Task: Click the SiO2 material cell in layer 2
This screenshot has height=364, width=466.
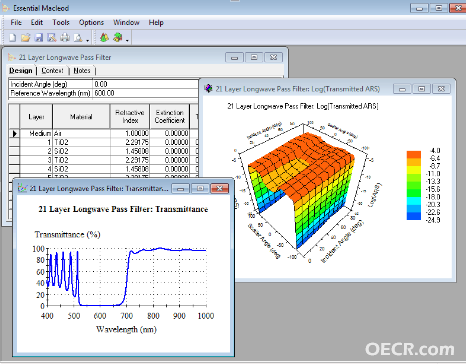Action: 81,151
